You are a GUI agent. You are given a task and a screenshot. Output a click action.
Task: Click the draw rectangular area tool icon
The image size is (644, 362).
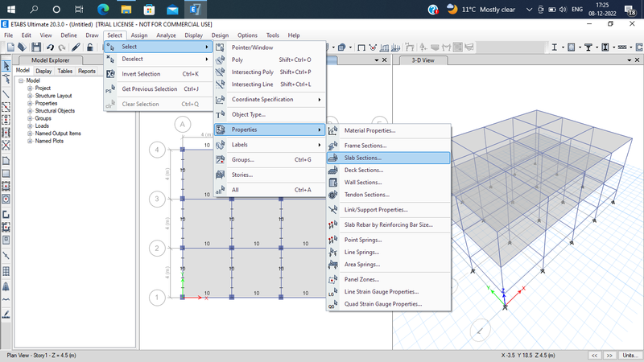pyautogui.click(x=6, y=174)
